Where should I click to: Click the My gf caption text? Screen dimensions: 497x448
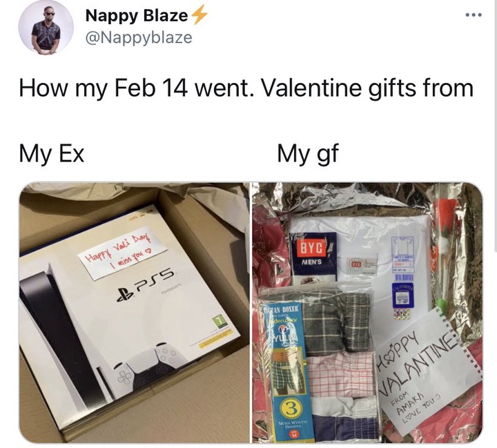click(308, 154)
